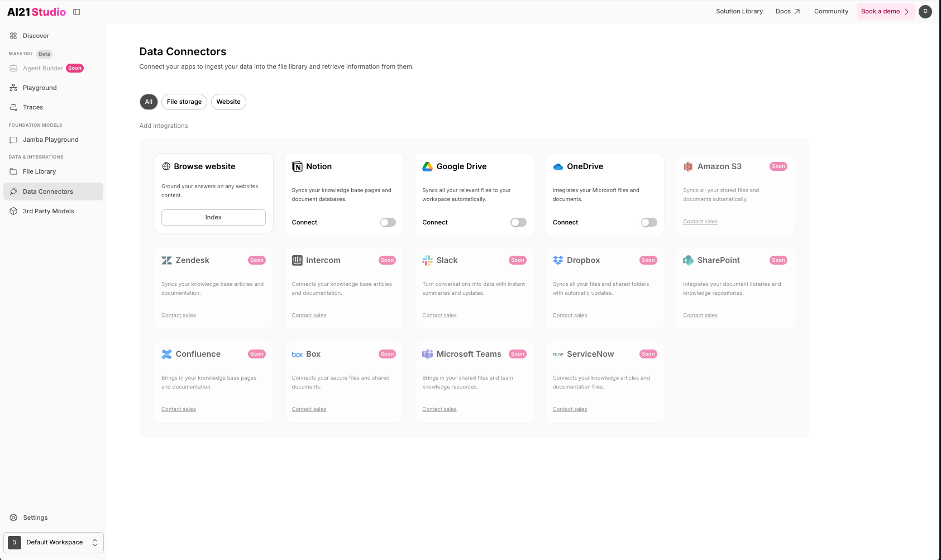This screenshot has width=941, height=560.
Task: Click the Google Drive logo icon
Action: pyautogui.click(x=427, y=166)
